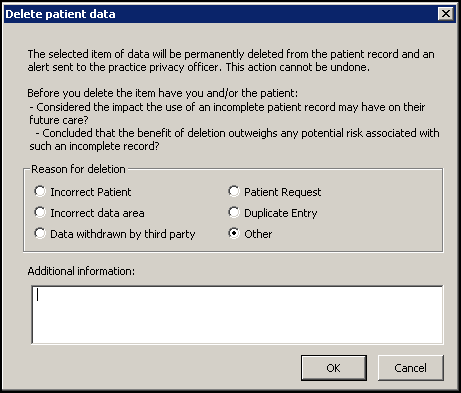
Task: Select Data withdrawn by third party circle
Action: 40,233
